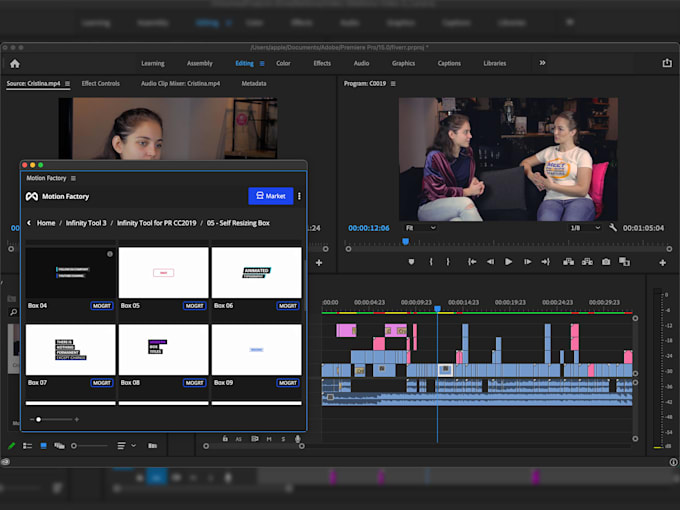Switch to Learning workspace

[x=153, y=63]
